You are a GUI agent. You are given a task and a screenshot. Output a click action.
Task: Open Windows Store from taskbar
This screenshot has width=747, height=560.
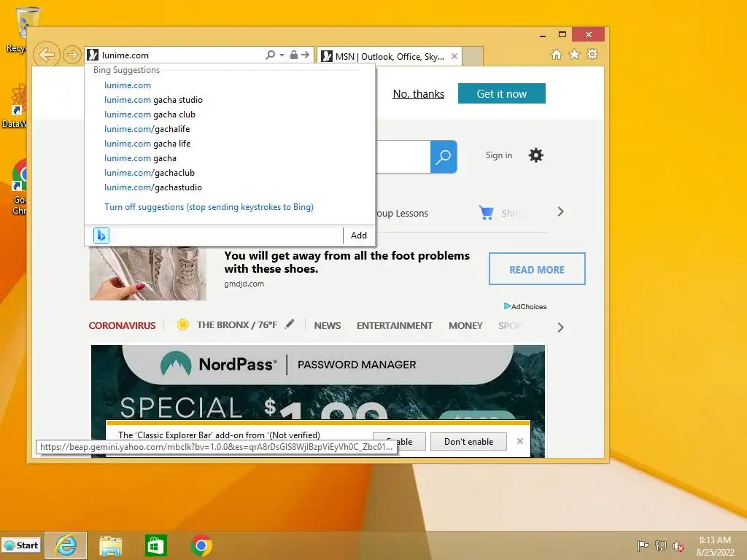click(156, 545)
